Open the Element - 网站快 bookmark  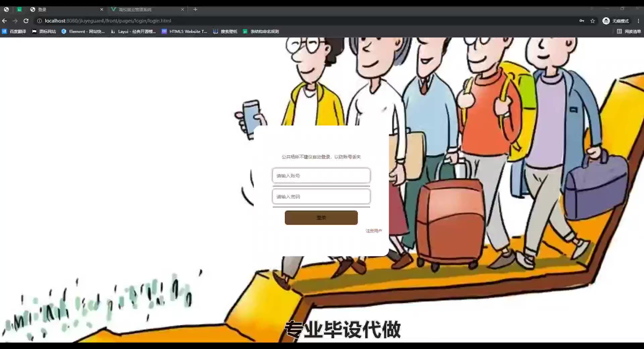click(83, 32)
